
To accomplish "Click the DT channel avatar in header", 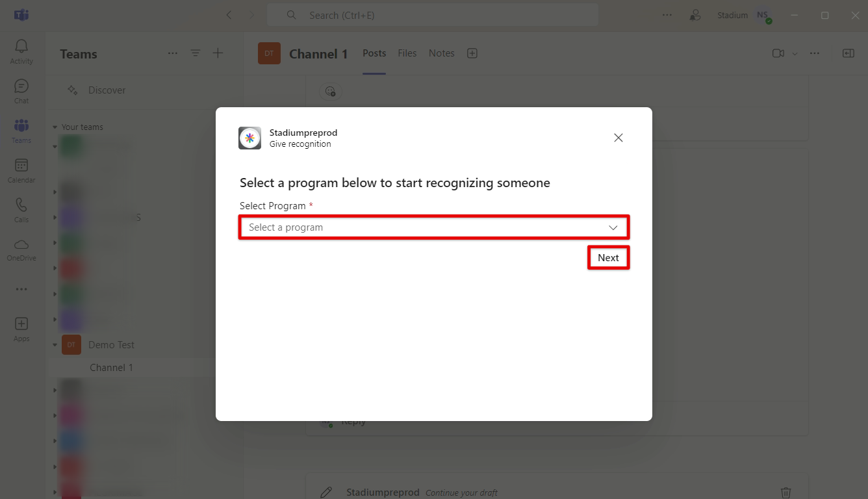I will tap(269, 53).
